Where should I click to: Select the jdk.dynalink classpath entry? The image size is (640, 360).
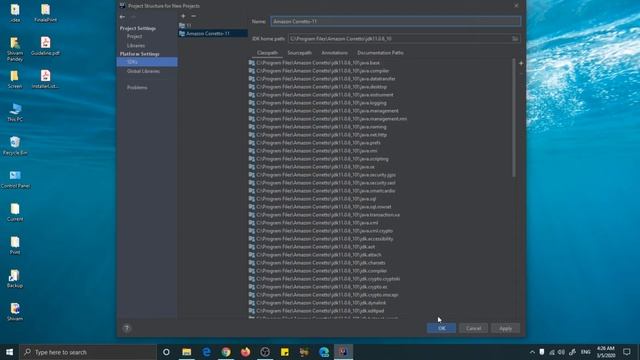click(317, 303)
